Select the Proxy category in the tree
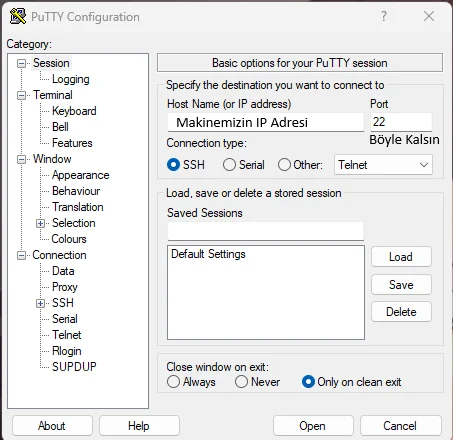 coord(65,287)
